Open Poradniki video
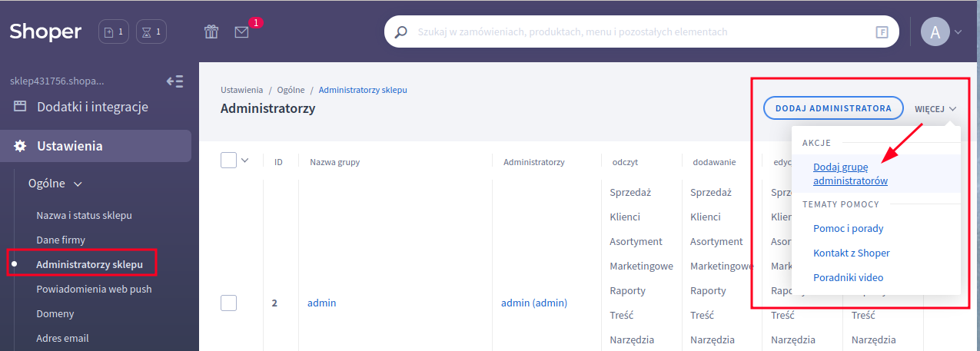980x351 pixels. click(849, 277)
